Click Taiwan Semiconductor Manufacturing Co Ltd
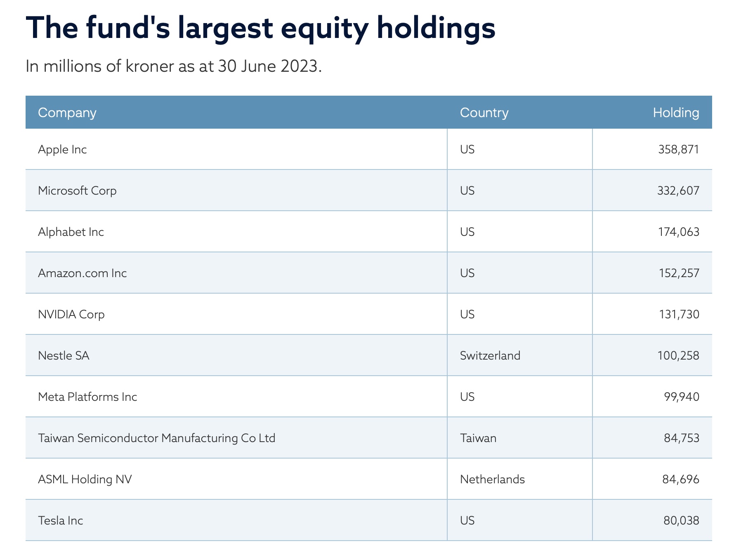The height and width of the screenshot is (560, 741). click(x=156, y=438)
